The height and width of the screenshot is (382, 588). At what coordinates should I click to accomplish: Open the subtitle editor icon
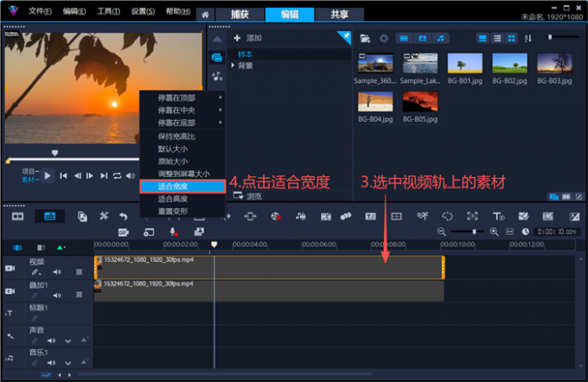(x=370, y=216)
